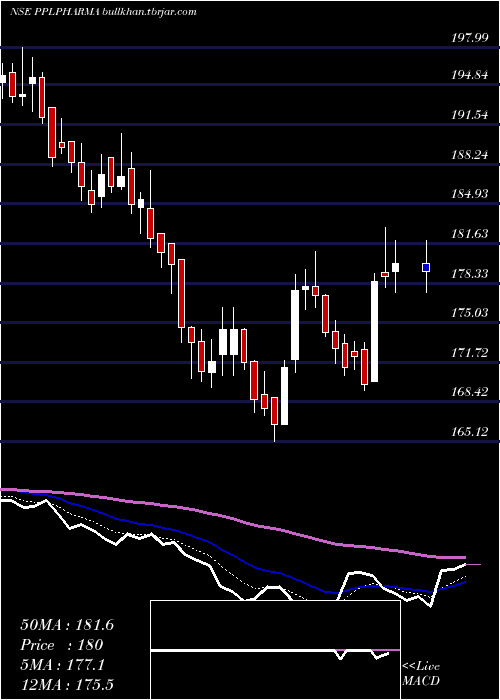Click the 168.42 price level label
Viewport: 500px width, 700px height.
point(469,392)
